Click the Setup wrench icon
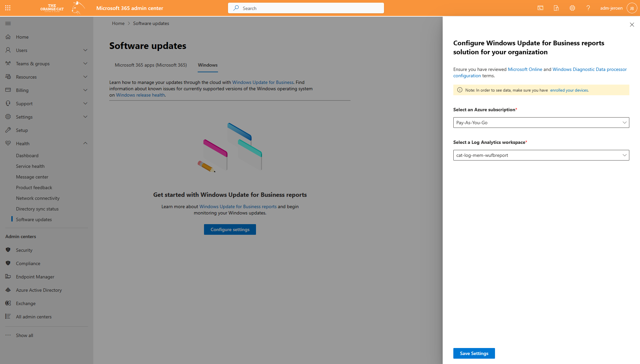The height and width of the screenshot is (364, 640). [8, 130]
